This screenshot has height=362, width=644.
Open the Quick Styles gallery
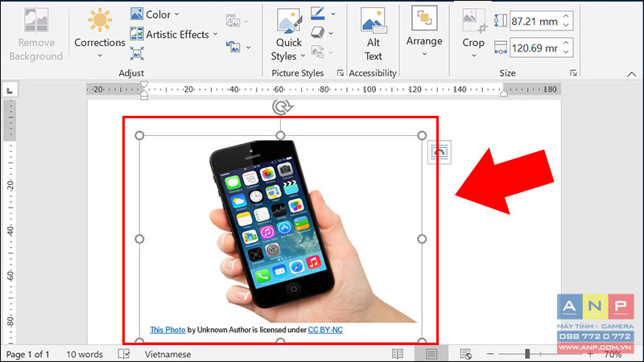(x=288, y=35)
